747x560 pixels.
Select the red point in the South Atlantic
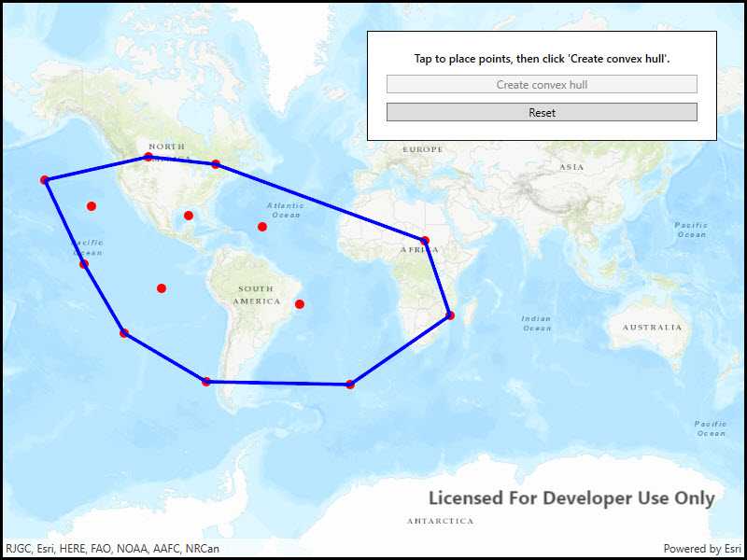pos(350,383)
